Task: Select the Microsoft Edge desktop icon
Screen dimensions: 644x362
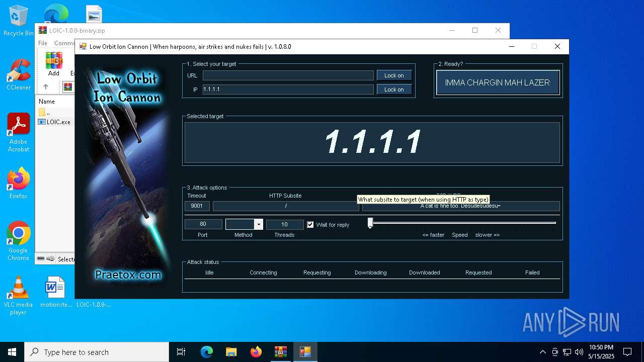Action: [x=56, y=13]
